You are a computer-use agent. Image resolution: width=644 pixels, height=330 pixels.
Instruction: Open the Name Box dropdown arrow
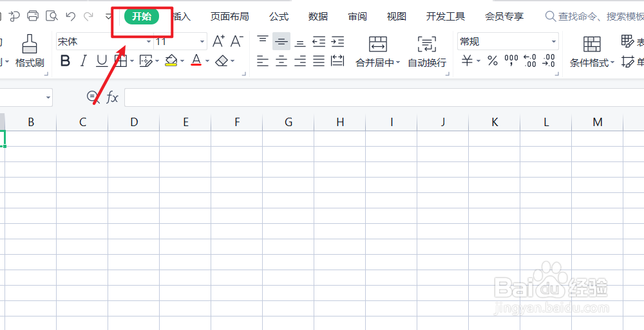click(x=48, y=98)
